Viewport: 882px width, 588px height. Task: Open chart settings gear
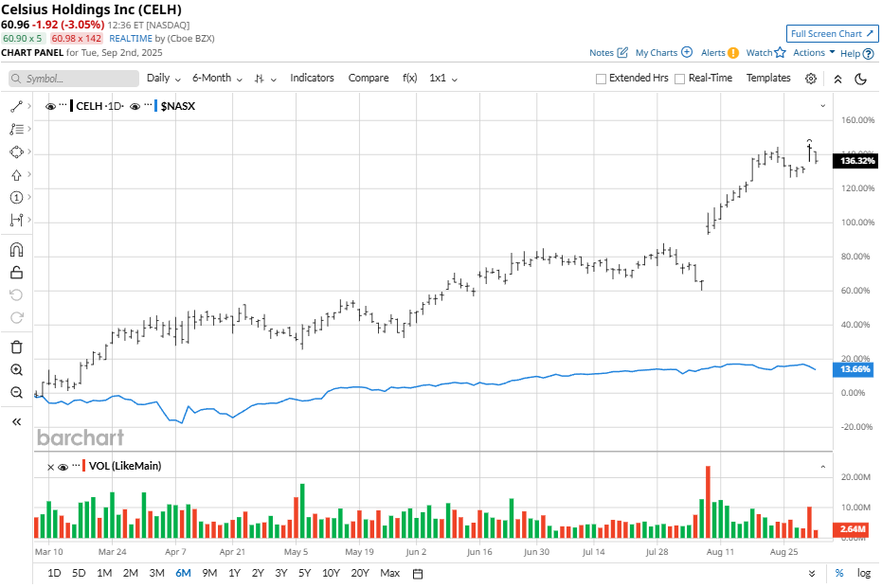pyautogui.click(x=811, y=79)
